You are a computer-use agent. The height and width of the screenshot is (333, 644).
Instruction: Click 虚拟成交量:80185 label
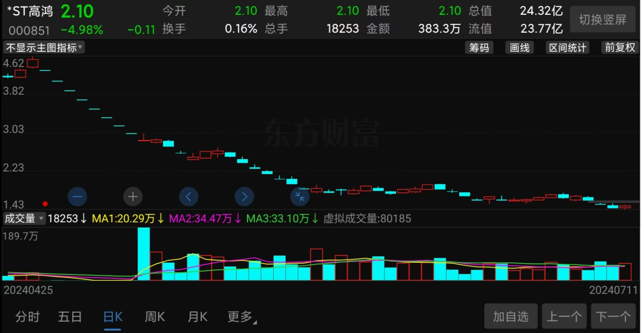pos(367,219)
